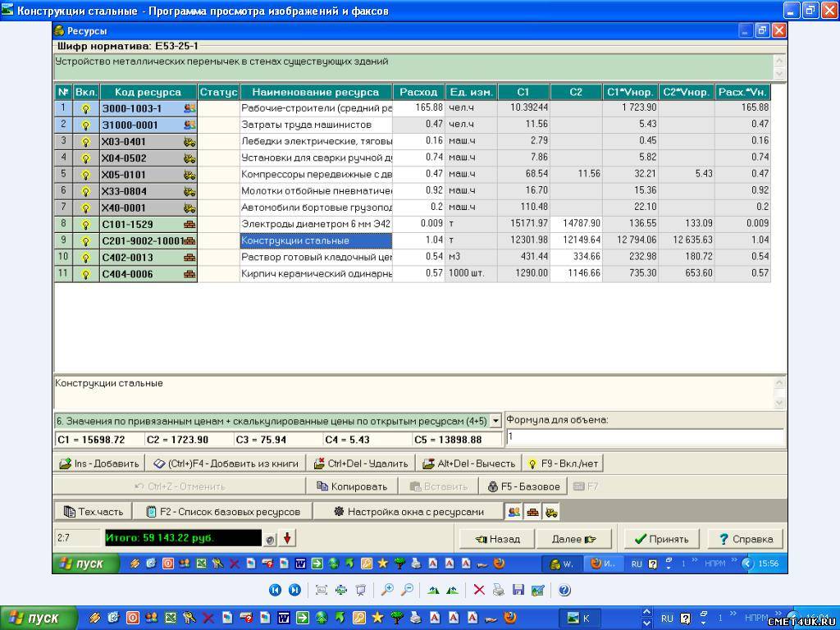Viewport: 840px width, 630px height.
Task: Click the materials brick filter icon
Action: [x=533, y=511]
